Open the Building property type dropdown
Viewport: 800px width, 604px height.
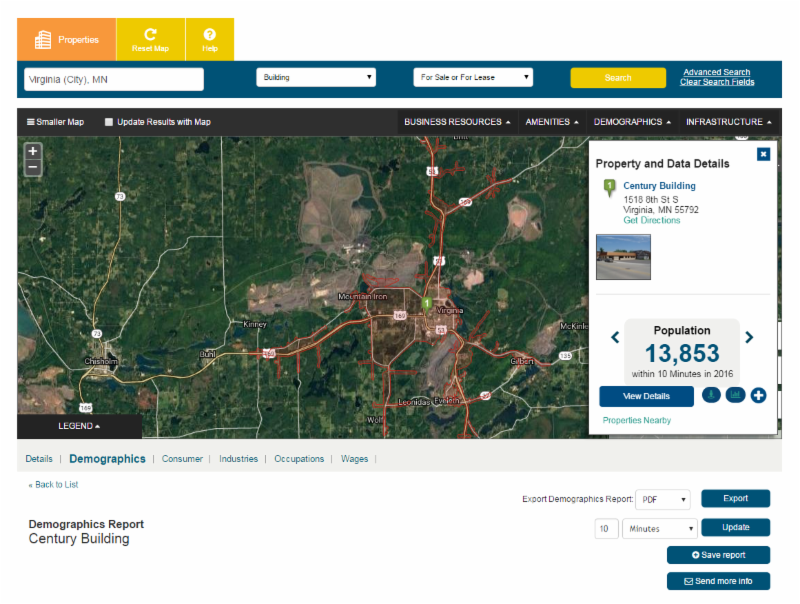(x=315, y=77)
